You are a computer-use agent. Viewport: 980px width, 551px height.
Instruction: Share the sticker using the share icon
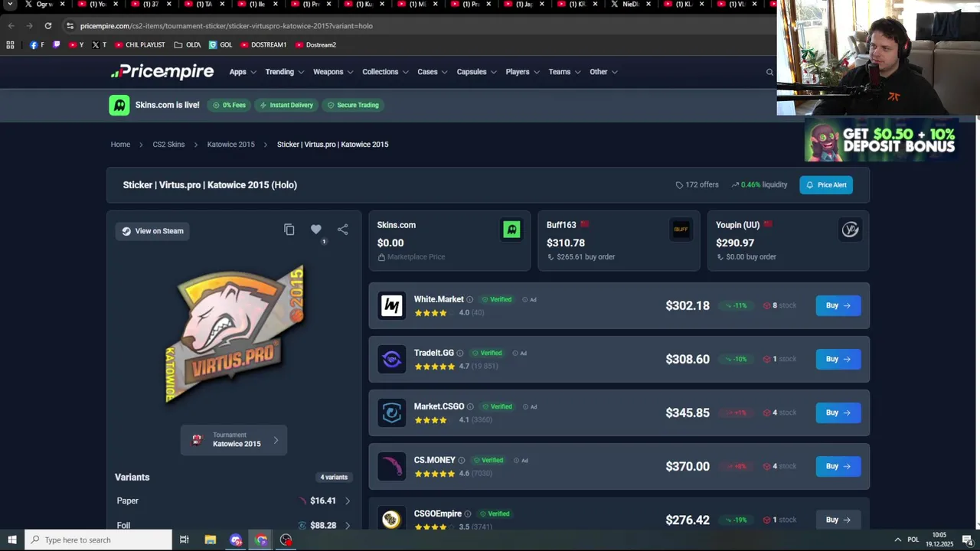tap(343, 230)
